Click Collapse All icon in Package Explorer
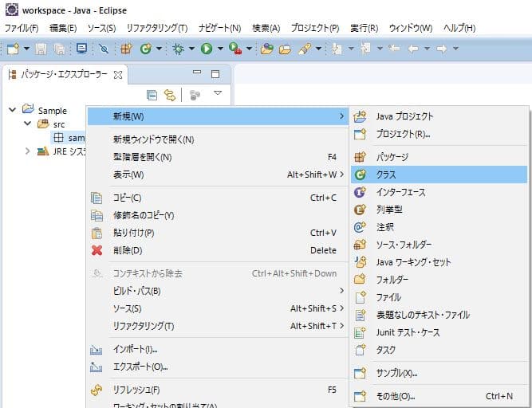The image size is (532, 408). [x=152, y=95]
